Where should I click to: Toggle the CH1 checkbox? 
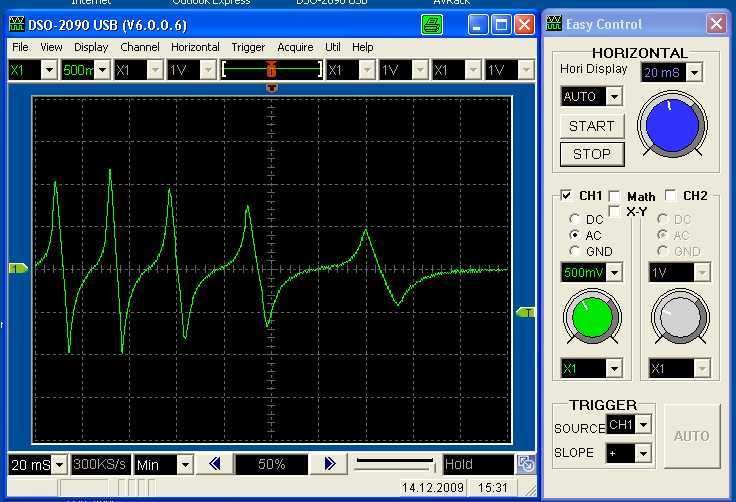567,196
